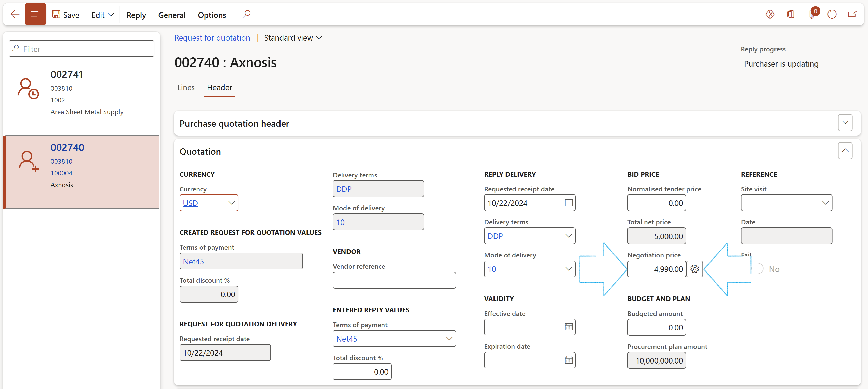Select the 002741 record heading
Viewport: 868px width, 389px height.
pyautogui.click(x=67, y=74)
